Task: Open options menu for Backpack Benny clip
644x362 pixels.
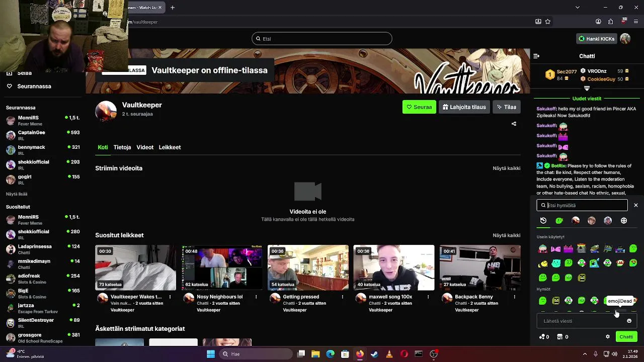Action: tap(514, 297)
